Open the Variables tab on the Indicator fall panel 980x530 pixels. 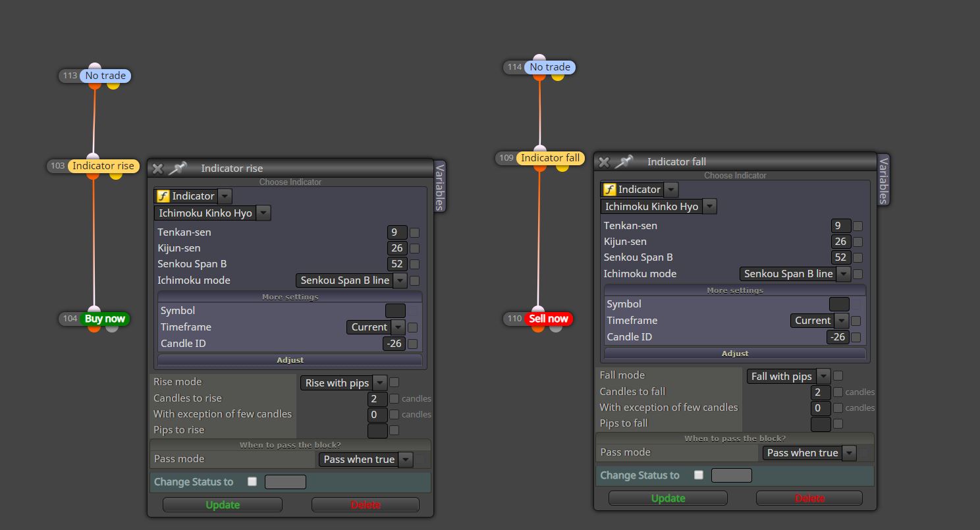click(x=884, y=180)
